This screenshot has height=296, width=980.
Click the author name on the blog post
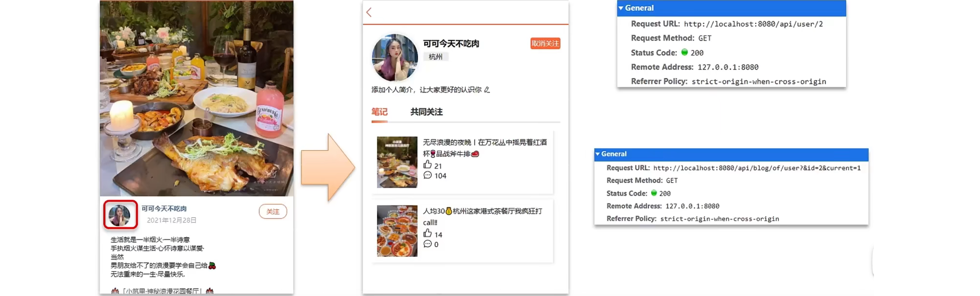[164, 209]
